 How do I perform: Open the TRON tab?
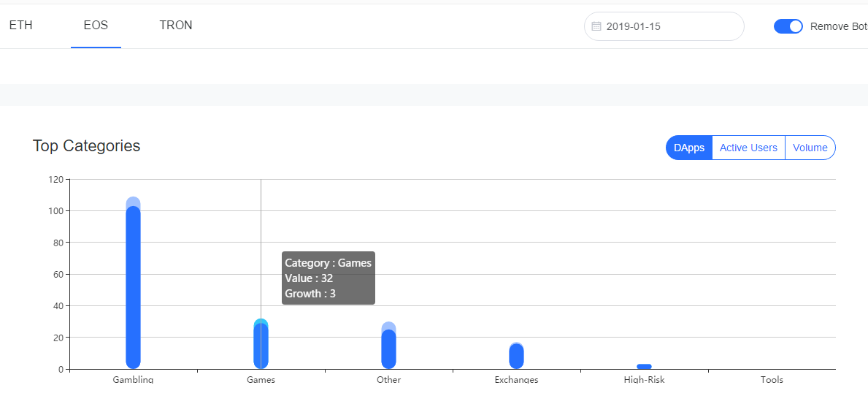click(176, 26)
